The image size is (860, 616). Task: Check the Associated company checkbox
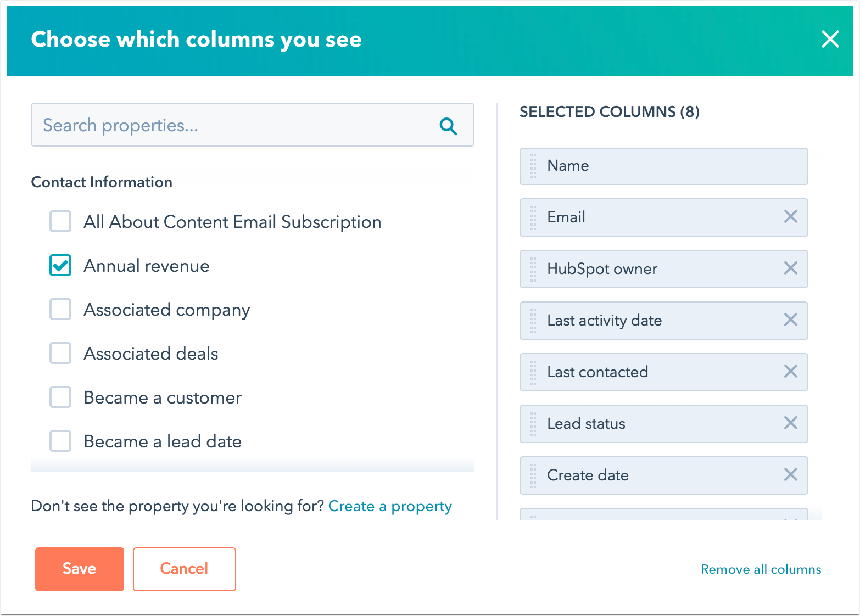[60, 309]
